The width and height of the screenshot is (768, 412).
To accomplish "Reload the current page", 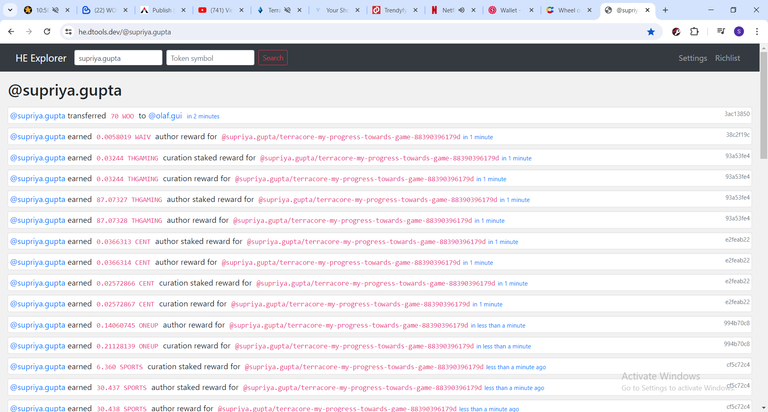I will pos(47,31).
